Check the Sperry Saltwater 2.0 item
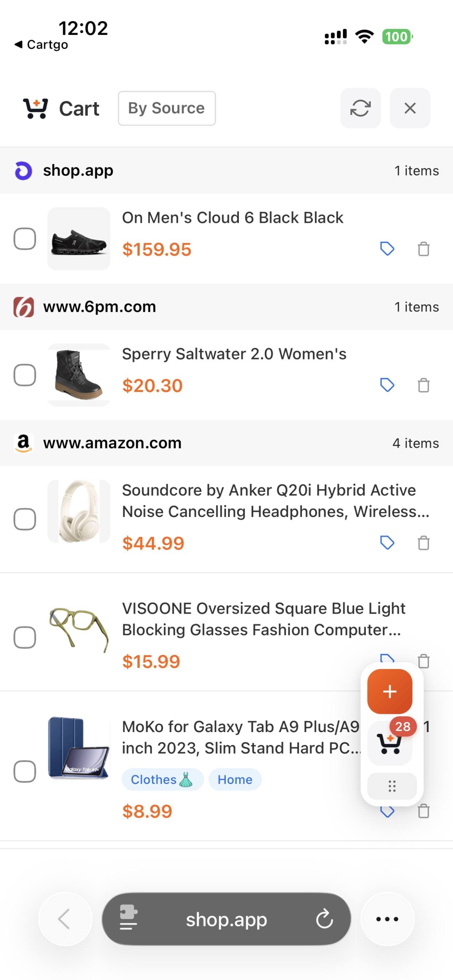 (25, 375)
